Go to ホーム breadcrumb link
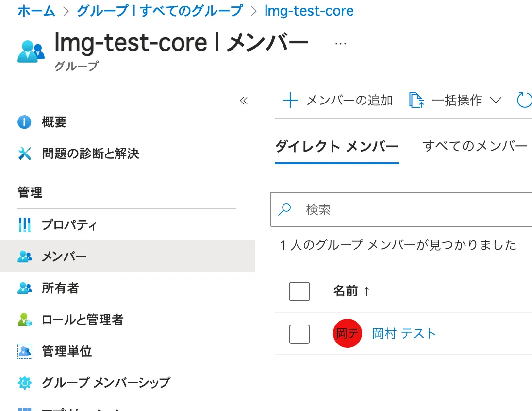The width and height of the screenshot is (532, 411). pyautogui.click(x=36, y=11)
